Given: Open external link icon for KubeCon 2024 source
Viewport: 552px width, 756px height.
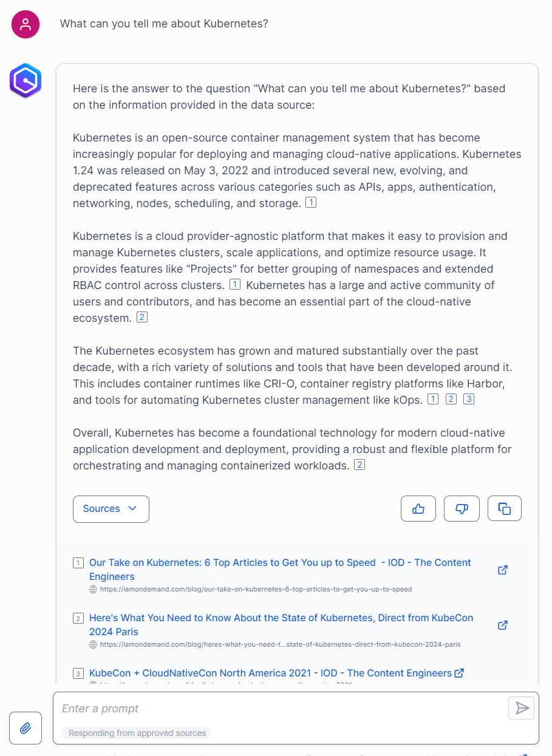Looking at the screenshot, I should pyautogui.click(x=503, y=625).
